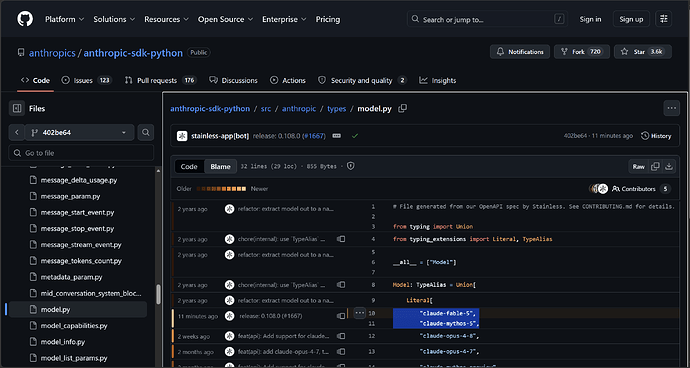This screenshot has height=368, width=690.
Task: Switch to the Pull requests tab
Action: [160, 81]
